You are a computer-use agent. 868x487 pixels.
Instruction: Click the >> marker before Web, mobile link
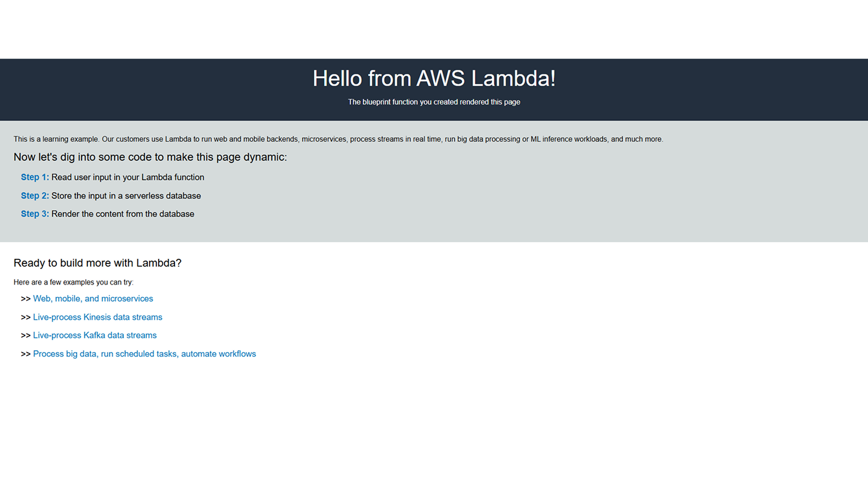(x=26, y=299)
